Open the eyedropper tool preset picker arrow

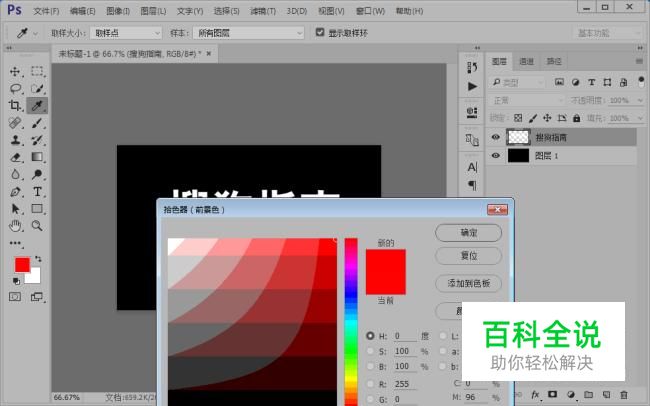[36, 33]
